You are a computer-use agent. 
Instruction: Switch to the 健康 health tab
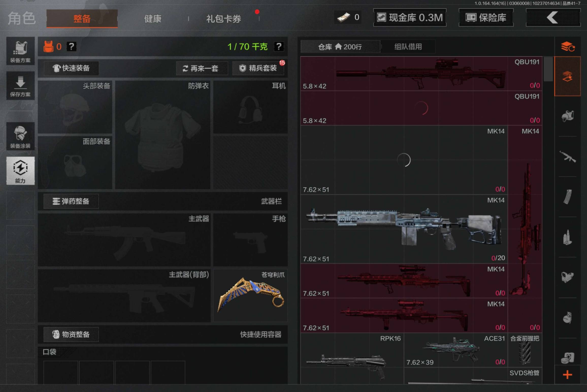coord(153,19)
